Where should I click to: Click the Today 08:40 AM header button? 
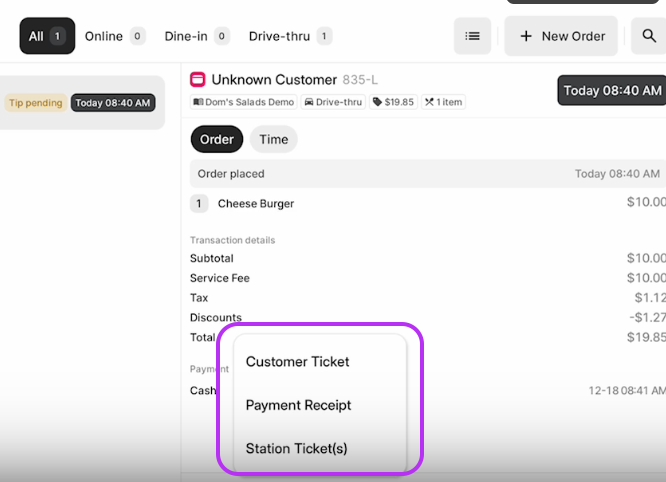(611, 91)
